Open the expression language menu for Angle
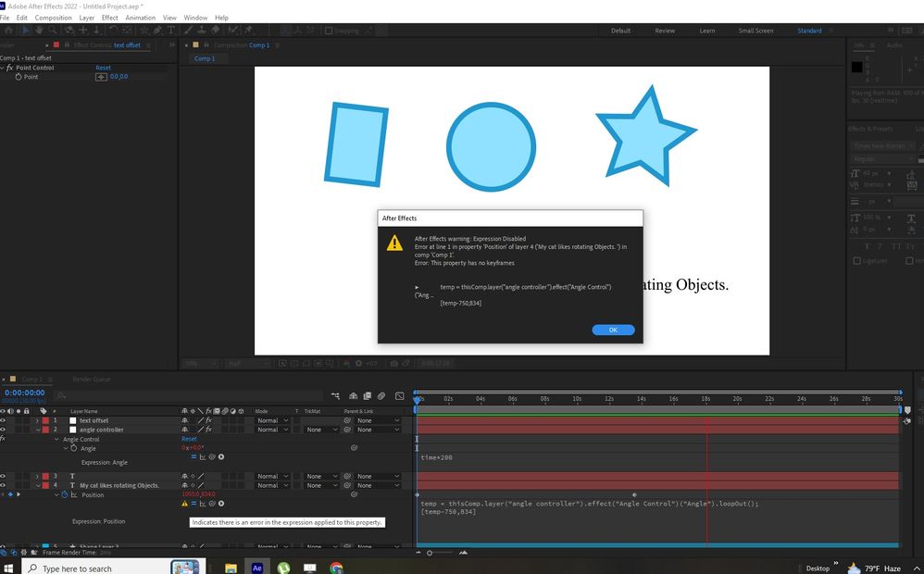Viewport: 924px width, 574px height. click(221, 456)
